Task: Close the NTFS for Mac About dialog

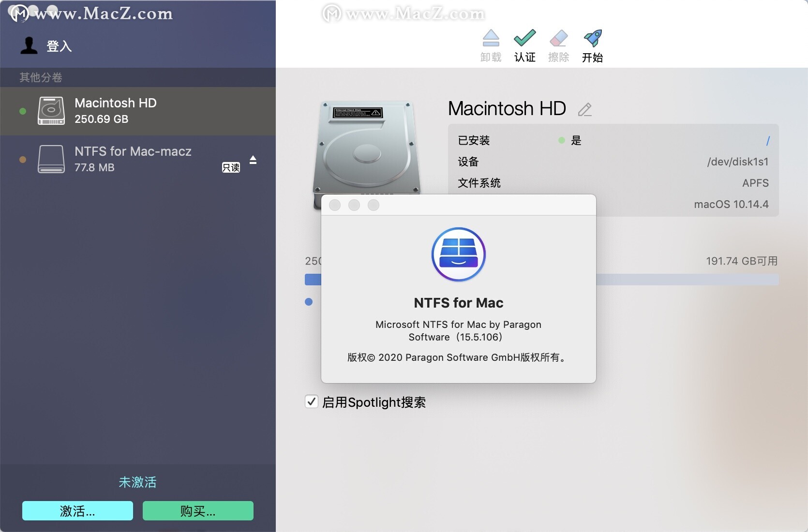Action: pyautogui.click(x=335, y=205)
